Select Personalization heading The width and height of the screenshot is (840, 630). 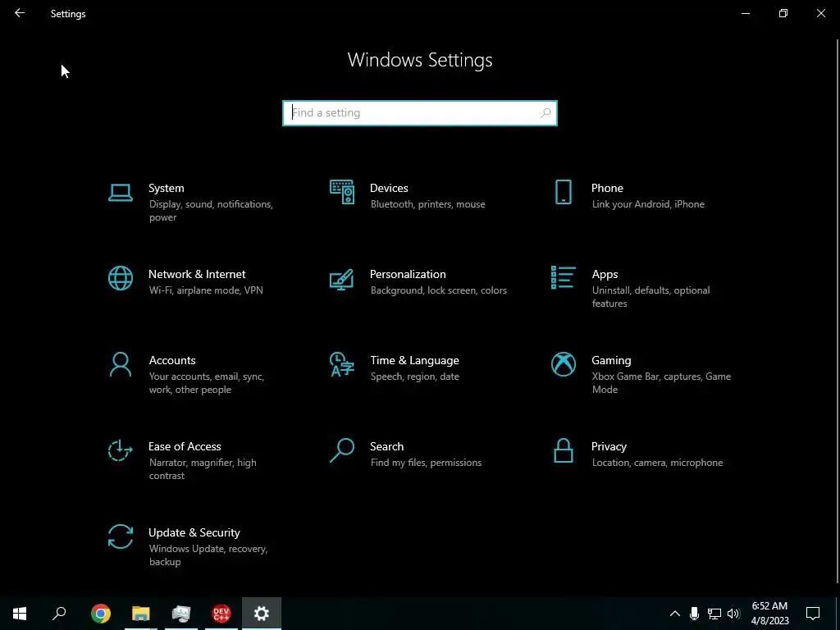408,274
